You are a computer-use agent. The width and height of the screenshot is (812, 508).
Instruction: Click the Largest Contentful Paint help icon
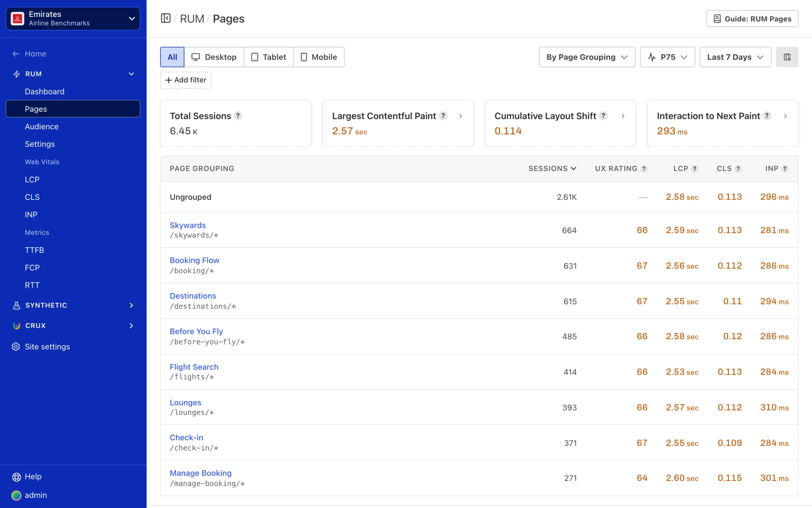(x=443, y=116)
